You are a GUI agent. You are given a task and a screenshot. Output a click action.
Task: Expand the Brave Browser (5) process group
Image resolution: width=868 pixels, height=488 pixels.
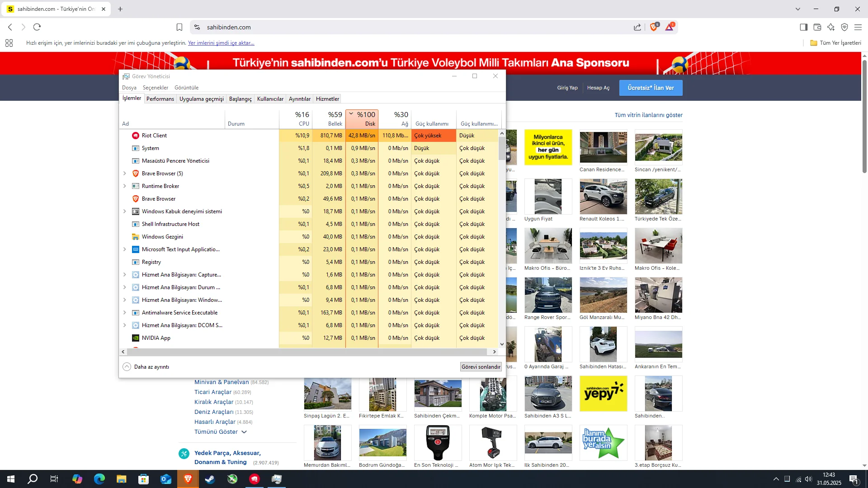(125, 174)
